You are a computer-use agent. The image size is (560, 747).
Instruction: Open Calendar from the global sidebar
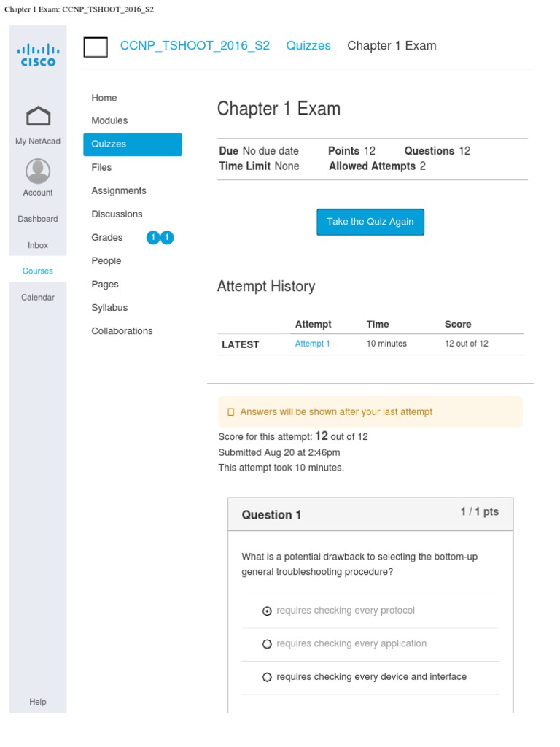[x=38, y=298]
